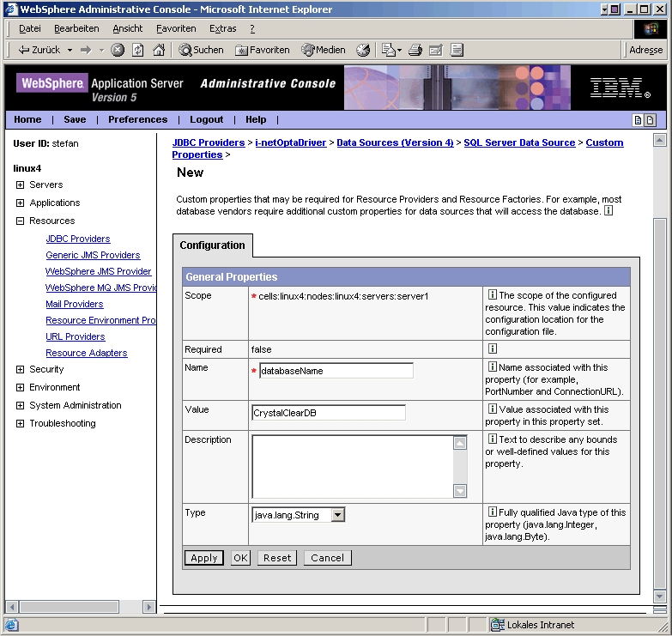Screen dimensions: 672x636
Task: Click main page scrollbar down arrow
Action: click(659, 596)
